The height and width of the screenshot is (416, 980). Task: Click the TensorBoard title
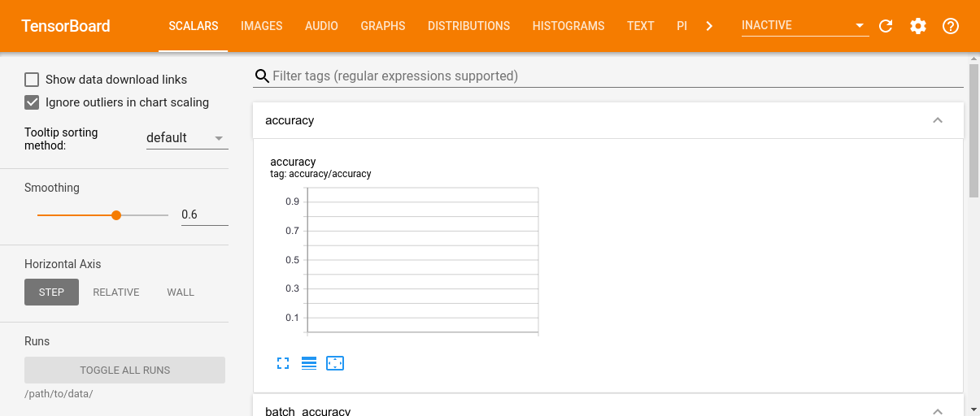(66, 26)
